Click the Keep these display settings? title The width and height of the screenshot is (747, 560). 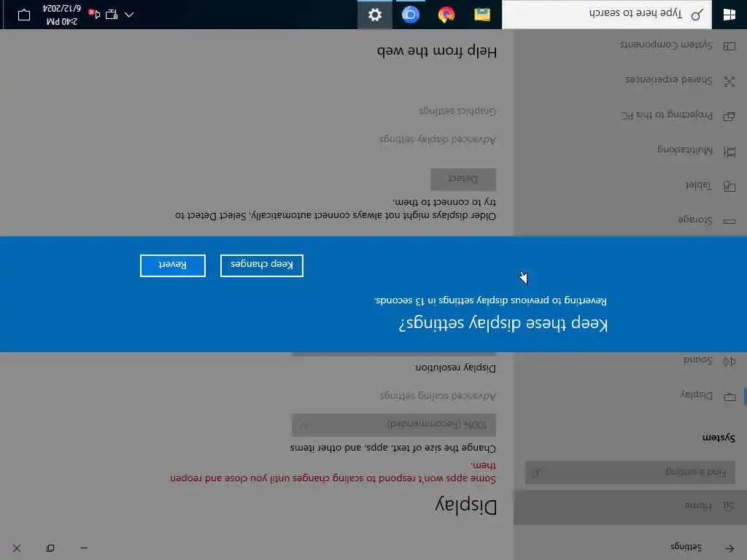click(503, 323)
